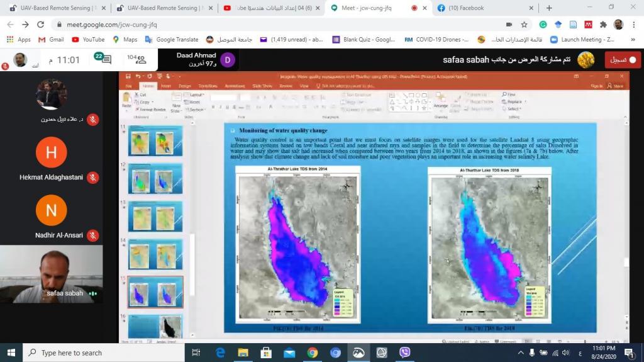
Task: Toggle mute icon for Nadhir Al-Ansari
Action: point(93,235)
